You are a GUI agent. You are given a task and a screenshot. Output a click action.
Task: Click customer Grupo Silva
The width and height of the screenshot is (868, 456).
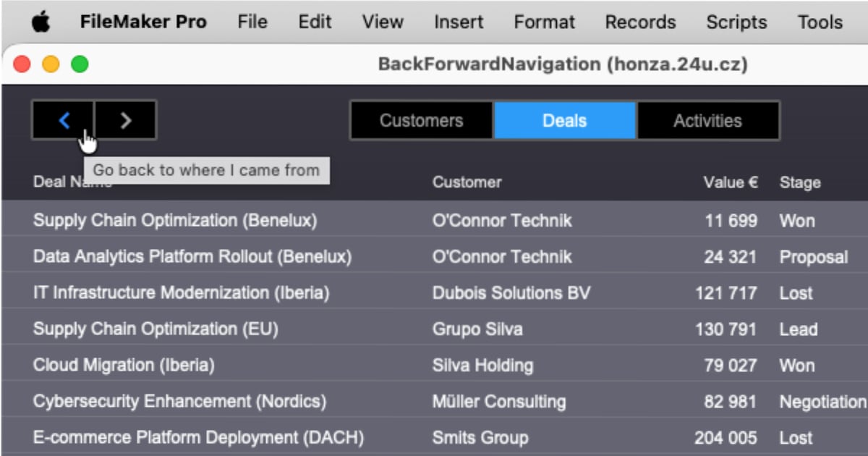coord(477,329)
